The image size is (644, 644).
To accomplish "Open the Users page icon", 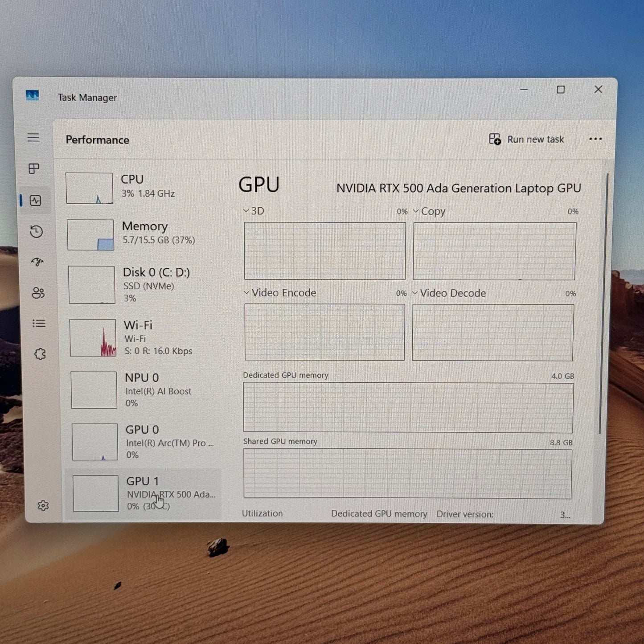I will tap(38, 293).
